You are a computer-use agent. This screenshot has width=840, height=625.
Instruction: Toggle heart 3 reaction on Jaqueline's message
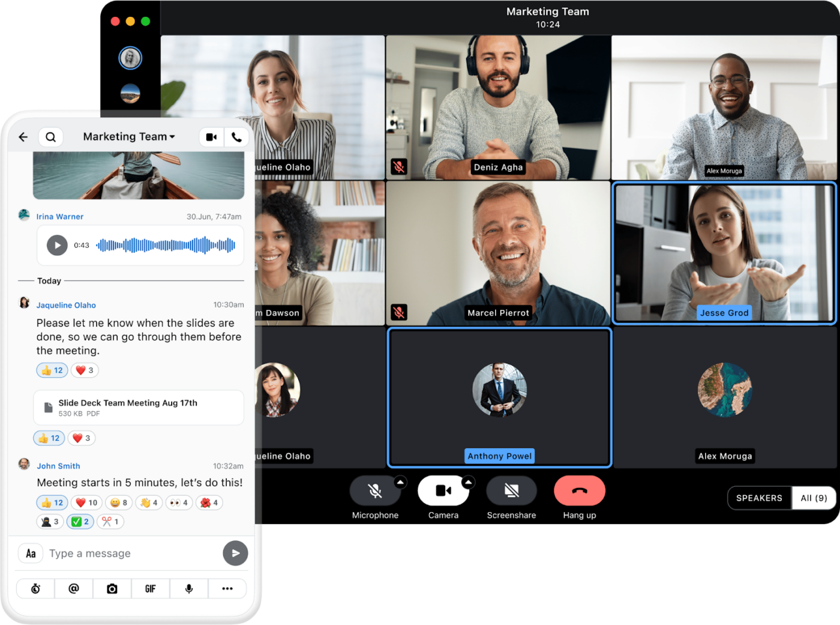click(x=85, y=370)
